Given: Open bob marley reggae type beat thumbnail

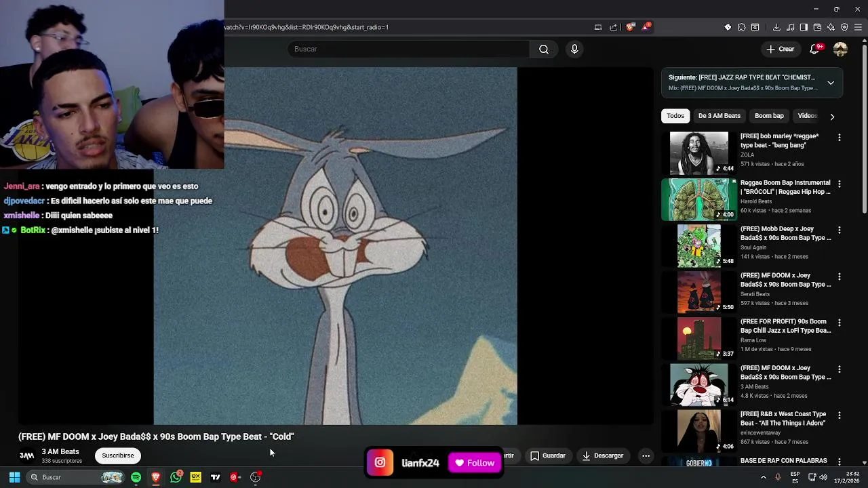Looking at the screenshot, I should [698, 153].
